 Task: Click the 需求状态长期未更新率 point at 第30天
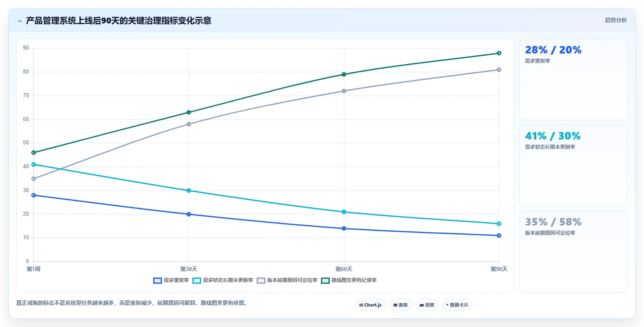(x=189, y=190)
